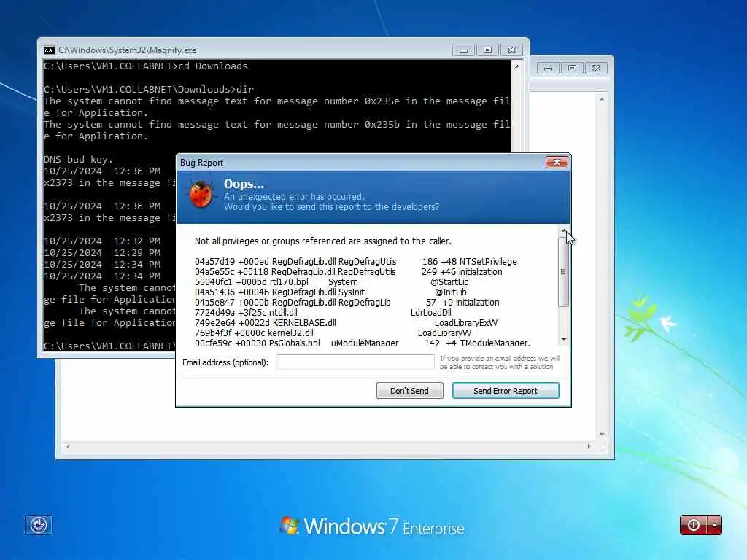Click the Magnify.exe title bar text
747x560 pixels.
[127, 50]
